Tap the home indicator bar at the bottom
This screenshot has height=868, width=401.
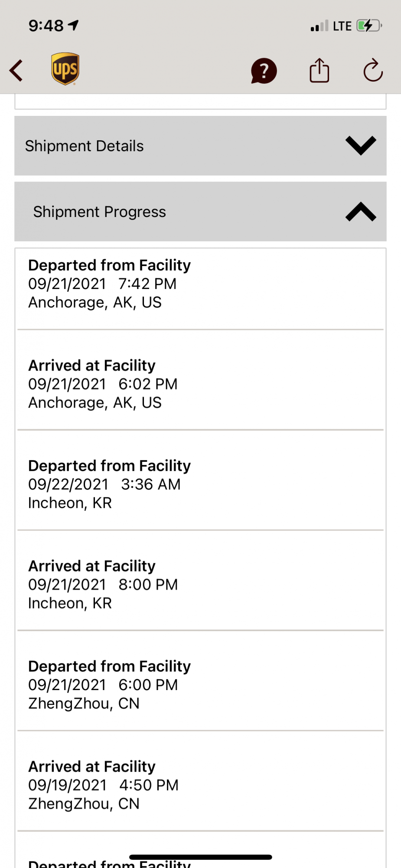click(200, 857)
